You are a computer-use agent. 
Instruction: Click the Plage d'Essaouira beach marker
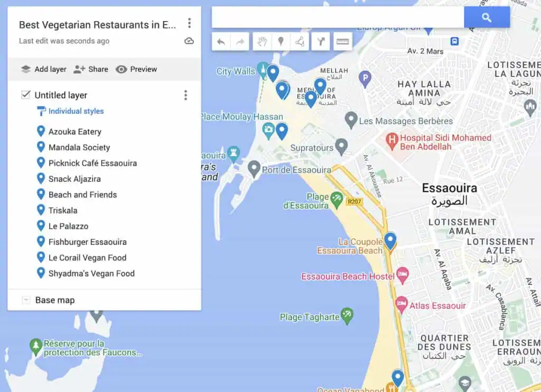pyautogui.click(x=337, y=200)
